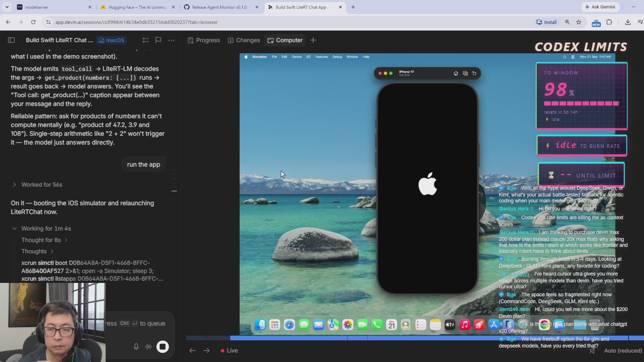Screen dimensions: 644x362
Task: Open the Features menu in Simulator
Action: point(322,57)
